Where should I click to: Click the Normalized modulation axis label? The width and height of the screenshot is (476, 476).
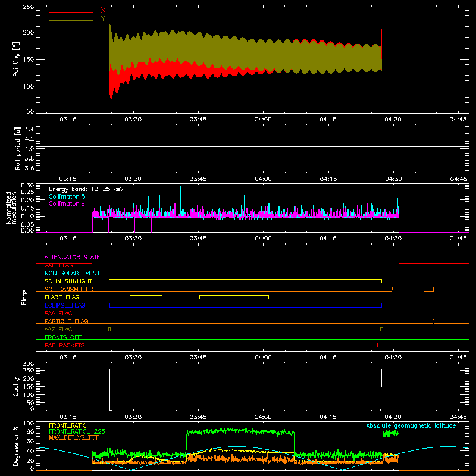(11, 208)
